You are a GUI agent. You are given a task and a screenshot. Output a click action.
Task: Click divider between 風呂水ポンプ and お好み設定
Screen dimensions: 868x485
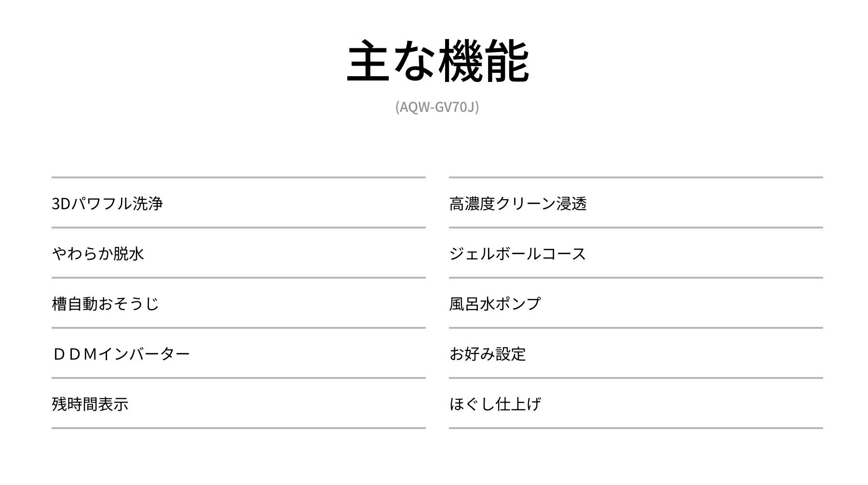pos(636,328)
